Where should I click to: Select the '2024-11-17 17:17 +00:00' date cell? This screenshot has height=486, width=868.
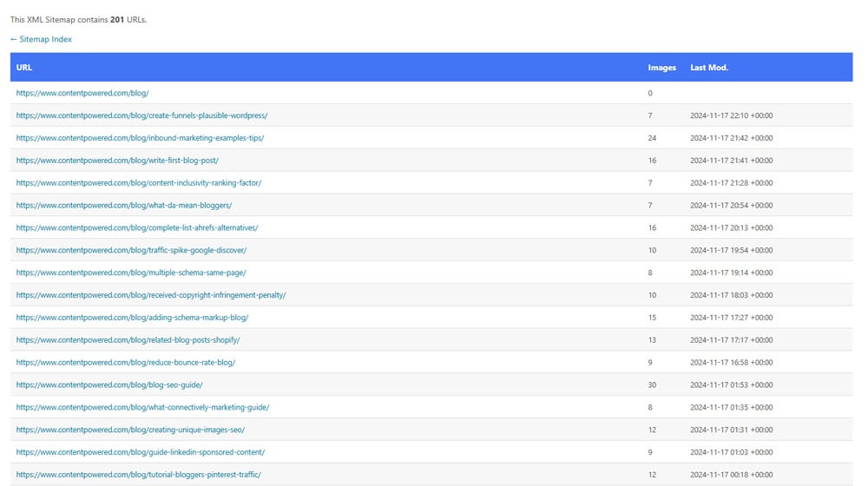coord(731,340)
